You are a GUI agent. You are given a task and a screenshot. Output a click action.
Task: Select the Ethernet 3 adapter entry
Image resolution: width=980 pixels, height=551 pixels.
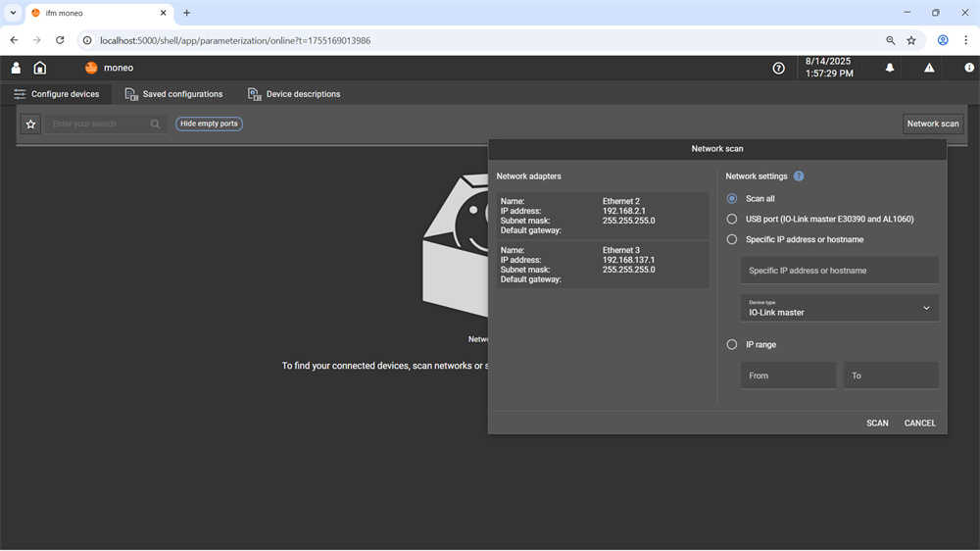(603, 265)
